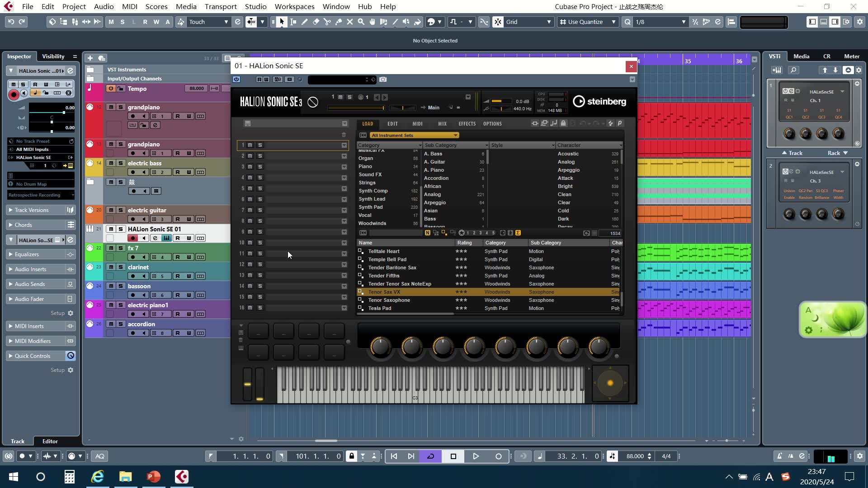Image resolution: width=868 pixels, height=488 pixels.
Task: Select the EFFECTS tab in instrument panel
Action: (x=467, y=123)
